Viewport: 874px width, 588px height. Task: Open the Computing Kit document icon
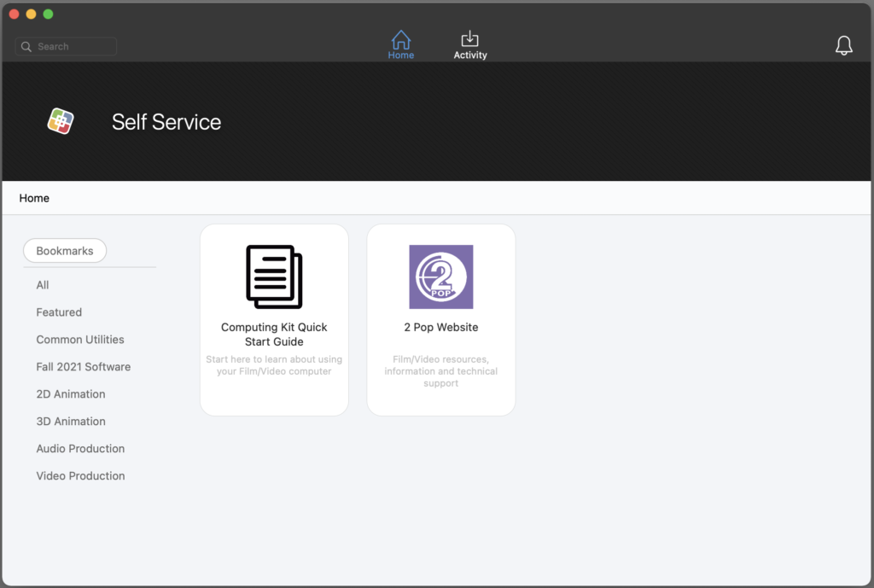[x=274, y=277]
